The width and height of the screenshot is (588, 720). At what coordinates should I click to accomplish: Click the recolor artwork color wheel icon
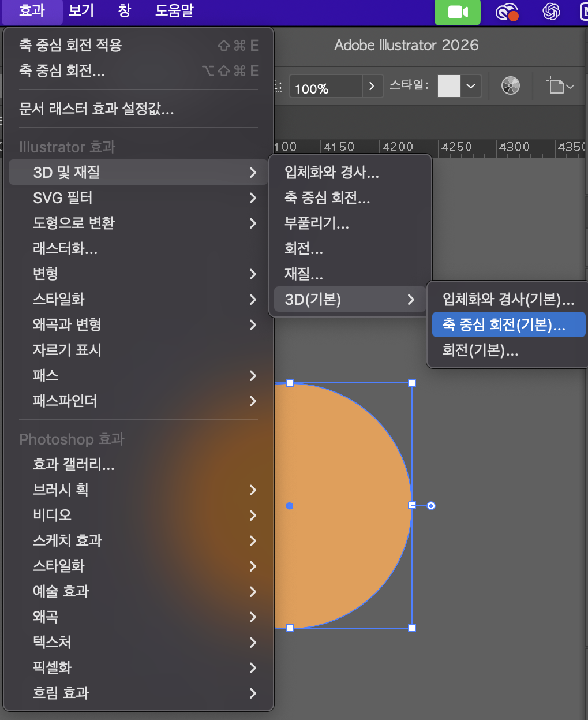click(511, 85)
